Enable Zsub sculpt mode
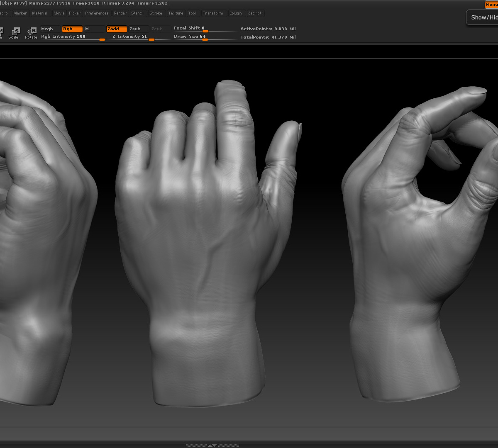 138,29
